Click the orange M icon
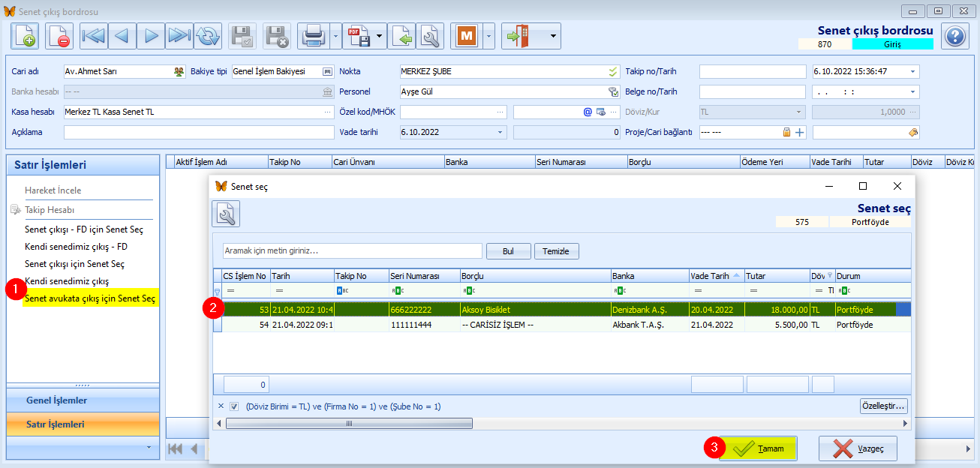 coord(467,35)
